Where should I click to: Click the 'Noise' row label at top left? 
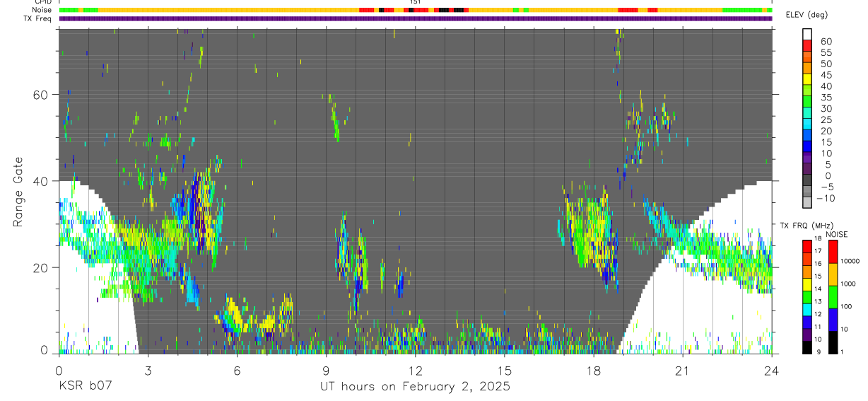(42, 10)
